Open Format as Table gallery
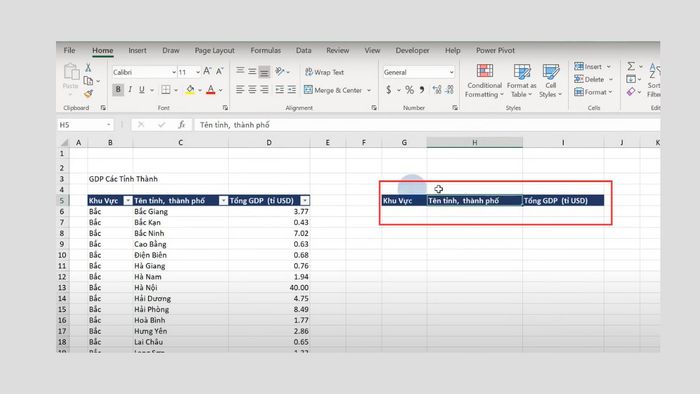The height and width of the screenshot is (394, 700). pyautogui.click(x=521, y=81)
